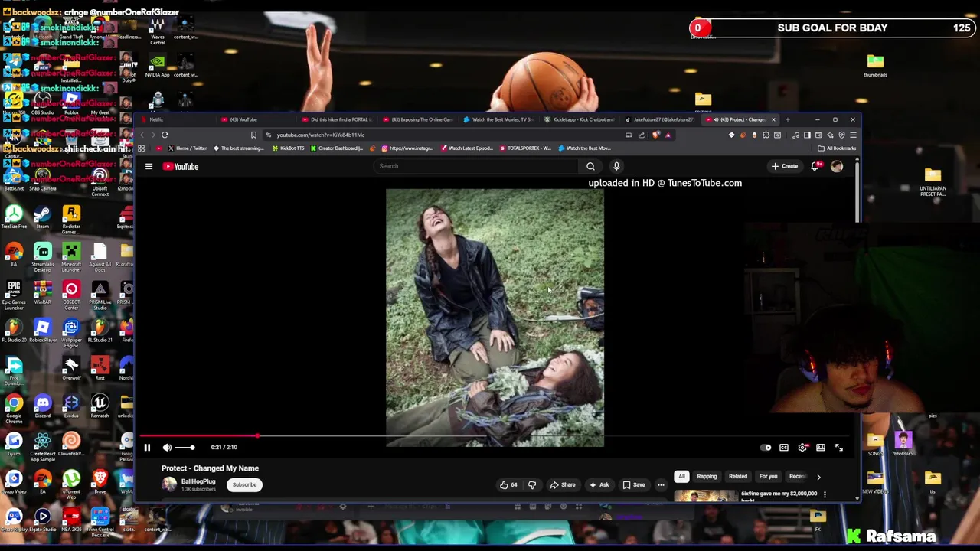980x551 pixels.
Task: Toggle the autoplay switch in the player
Action: click(766, 448)
